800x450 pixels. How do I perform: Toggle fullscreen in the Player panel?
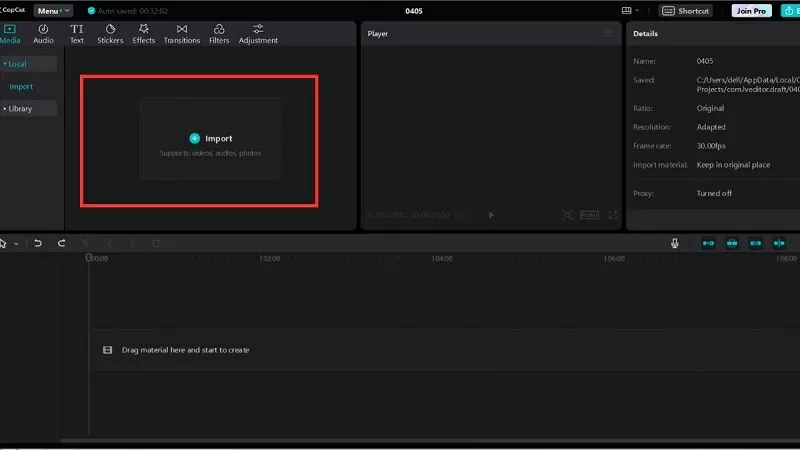tap(613, 215)
